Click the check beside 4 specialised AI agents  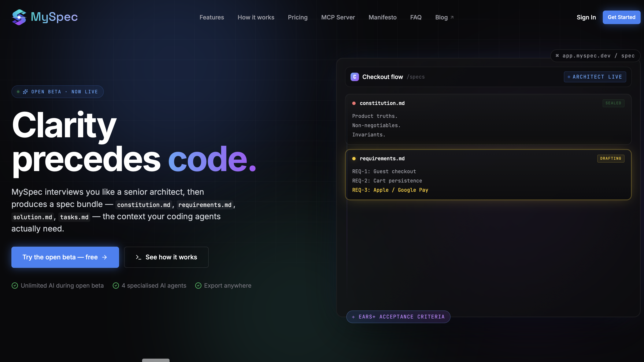click(116, 286)
